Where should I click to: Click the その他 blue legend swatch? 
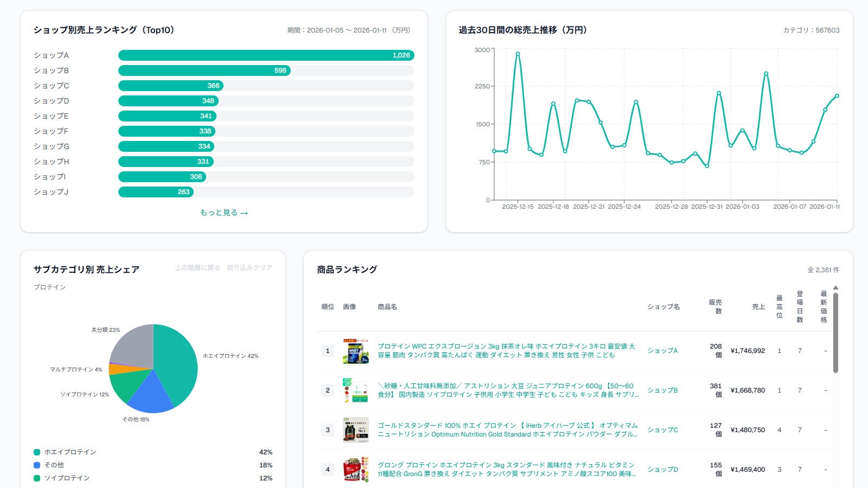pyautogui.click(x=37, y=465)
